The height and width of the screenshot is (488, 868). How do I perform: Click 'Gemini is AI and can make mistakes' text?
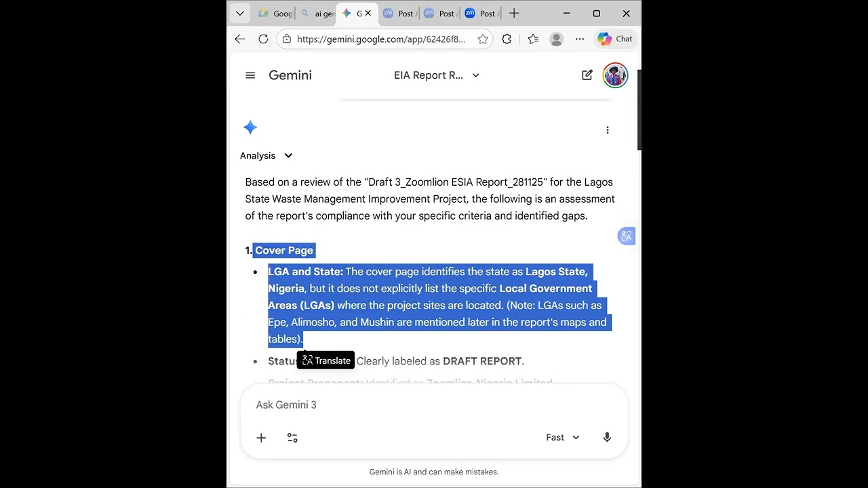tap(434, 472)
